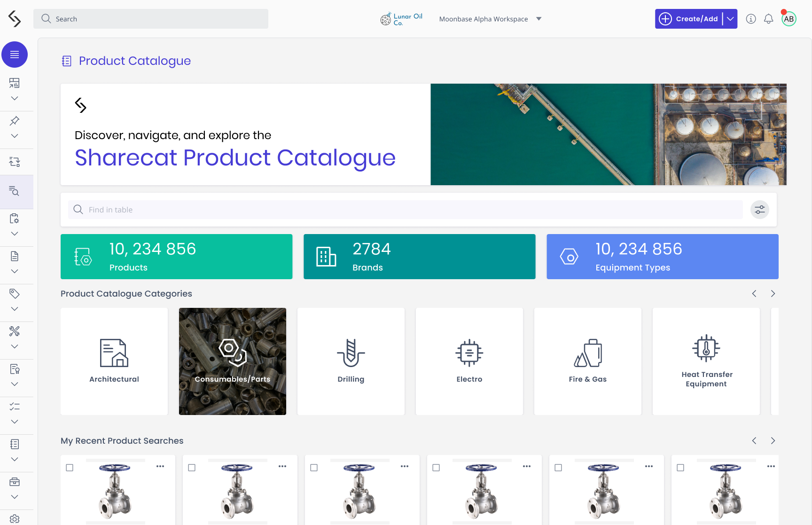The width and height of the screenshot is (812, 525).
Task: Click the second valve product thumbnail
Action: 237,491
